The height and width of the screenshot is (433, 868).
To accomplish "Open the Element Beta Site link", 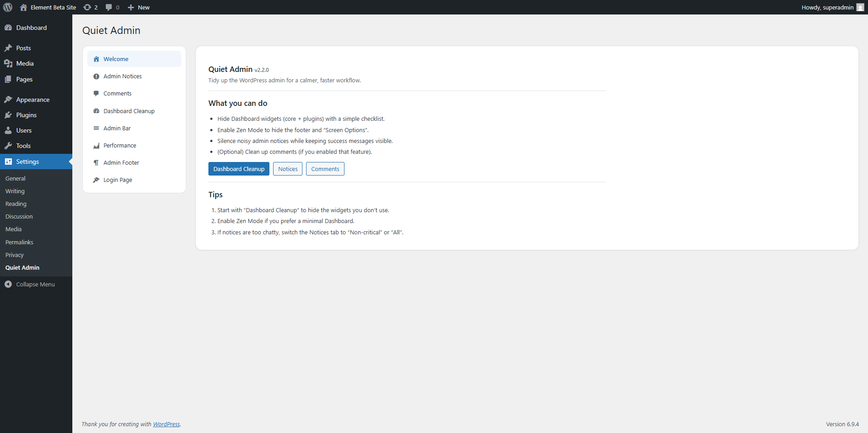I will pyautogui.click(x=48, y=7).
